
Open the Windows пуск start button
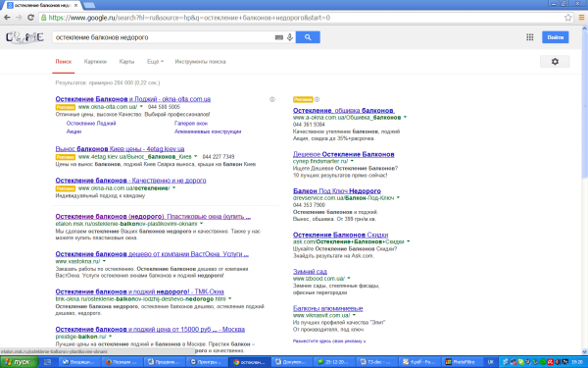[19, 362]
